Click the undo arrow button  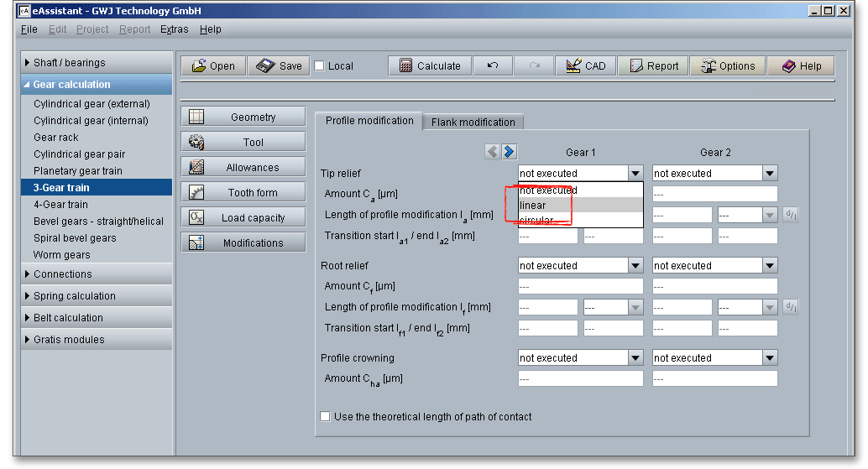pyautogui.click(x=493, y=66)
